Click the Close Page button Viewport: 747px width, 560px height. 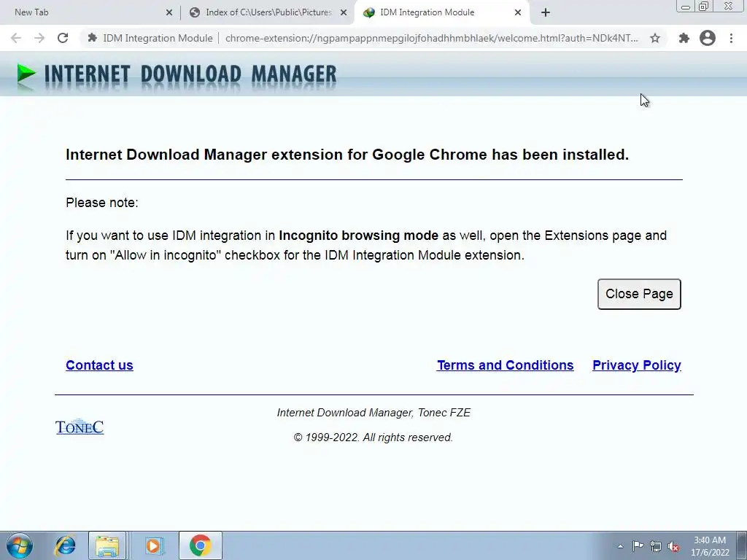pyautogui.click(x=639, y=295)
